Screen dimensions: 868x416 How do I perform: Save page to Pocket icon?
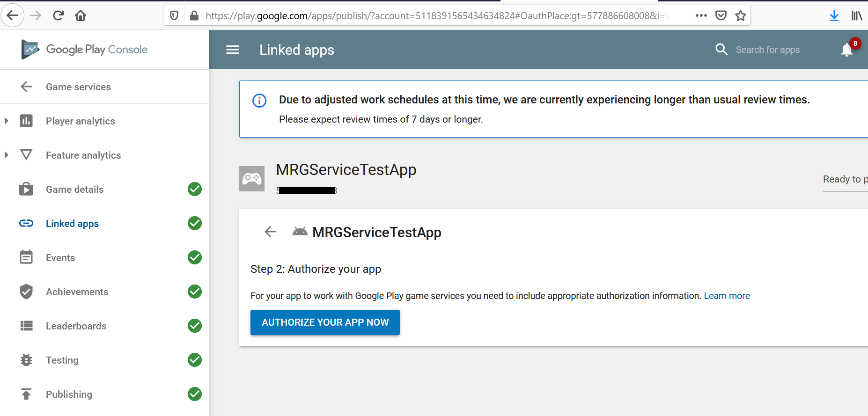click(721, 16)
